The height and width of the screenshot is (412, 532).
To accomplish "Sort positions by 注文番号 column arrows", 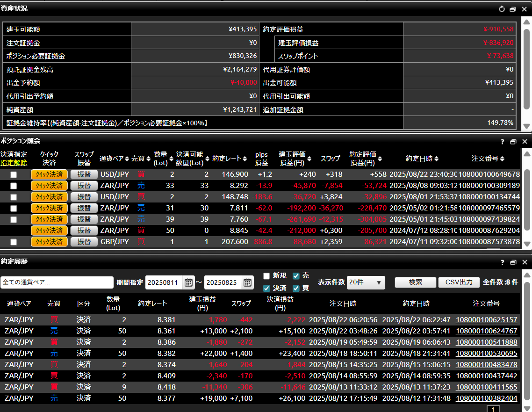I will (502, 159).
